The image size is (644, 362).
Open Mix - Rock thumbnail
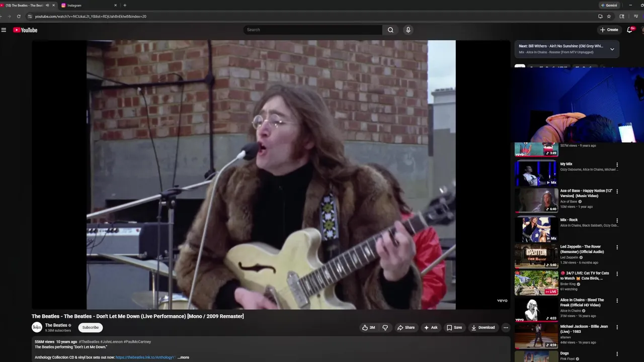tap(536, 229)
